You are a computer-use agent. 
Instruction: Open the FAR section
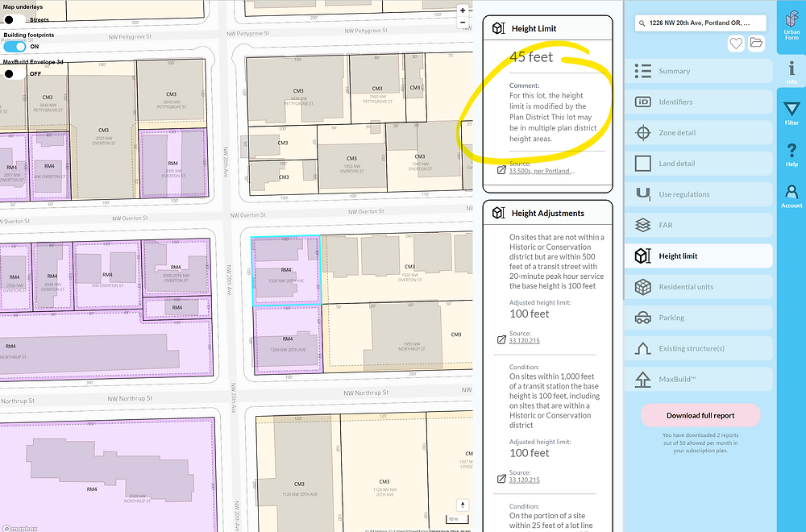click(x=699, y=225)
